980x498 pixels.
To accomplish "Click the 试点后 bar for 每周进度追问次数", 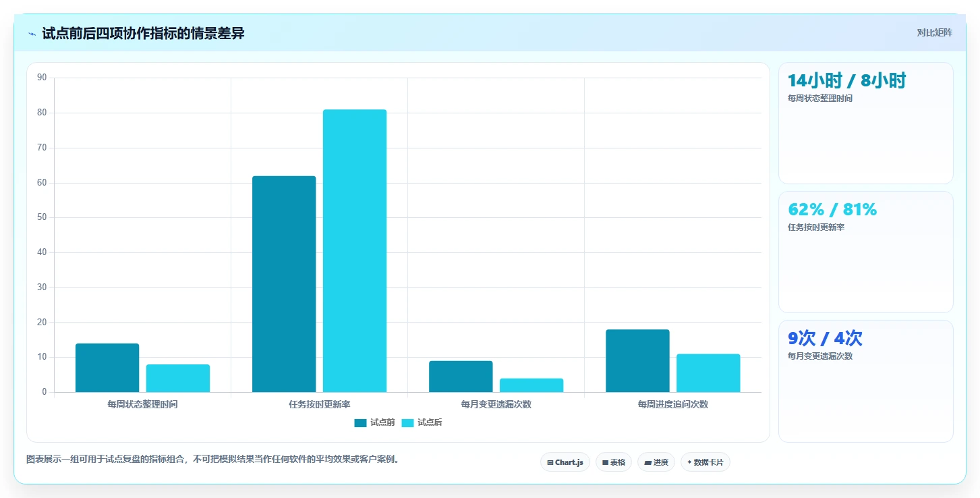I will tap(708, 373).
